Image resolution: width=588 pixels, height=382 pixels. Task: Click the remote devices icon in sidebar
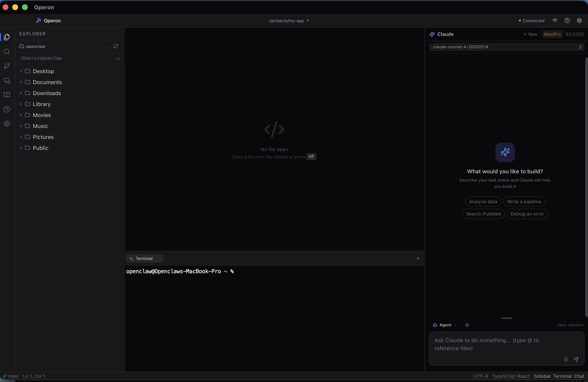(x=7, y=81)
